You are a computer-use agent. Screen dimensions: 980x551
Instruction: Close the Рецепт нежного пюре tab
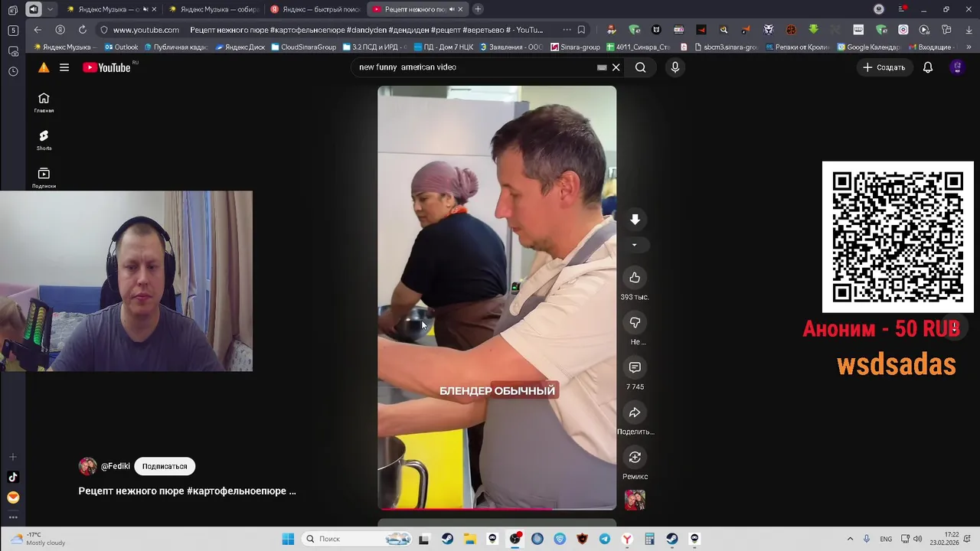pyautogui.click(x=460, y=9)
